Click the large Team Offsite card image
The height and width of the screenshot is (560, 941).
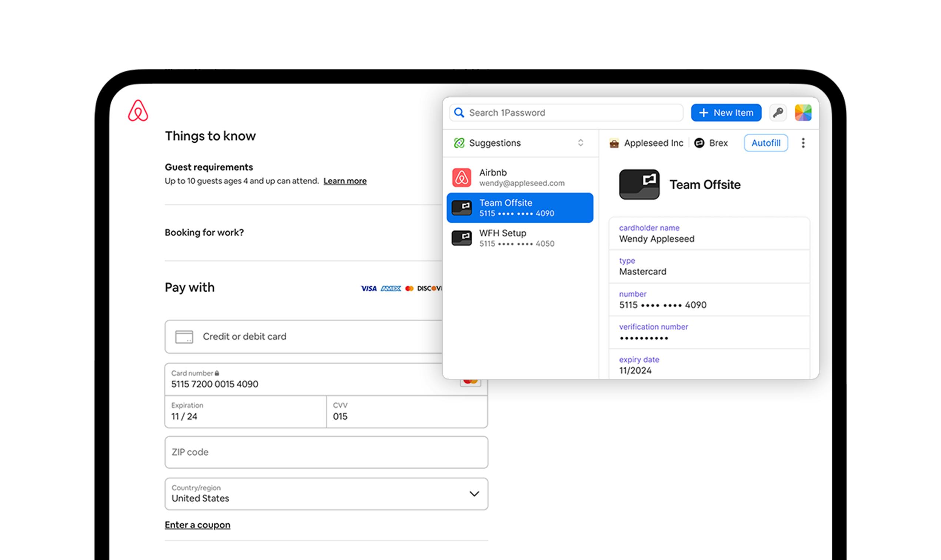coord(639,184)
